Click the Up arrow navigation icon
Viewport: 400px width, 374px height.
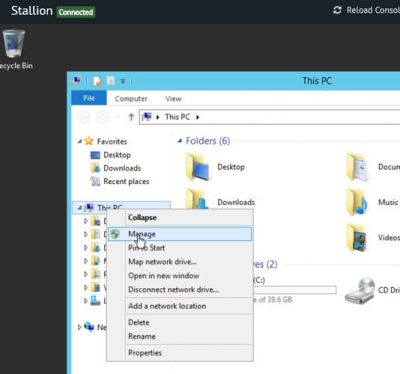[131, 117]
